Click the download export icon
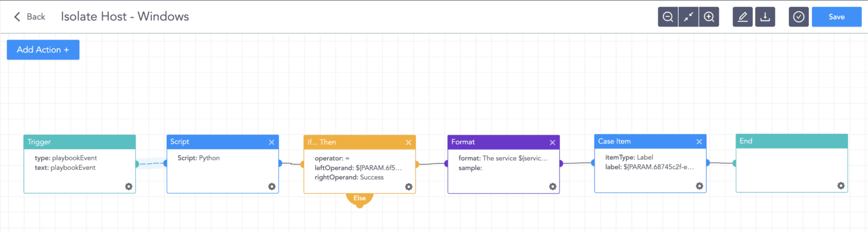 [x=765, y=17]
